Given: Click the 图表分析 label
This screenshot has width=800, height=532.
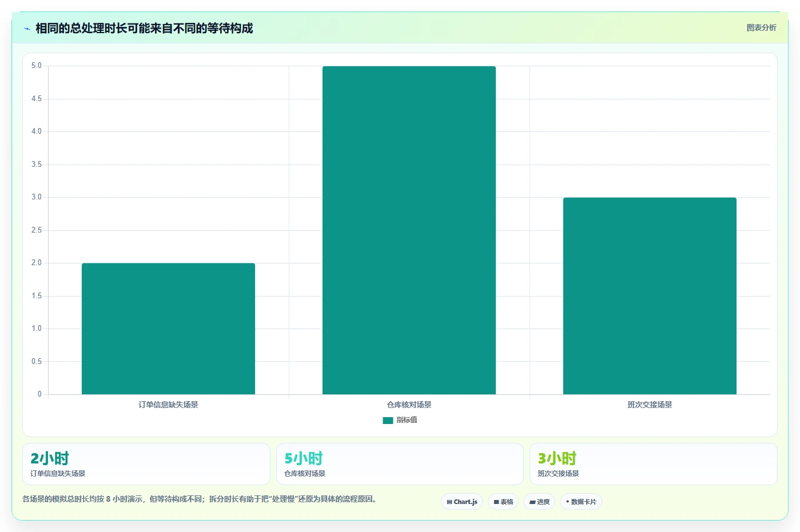Looking at the screenshot, I should tap(761, 27).
